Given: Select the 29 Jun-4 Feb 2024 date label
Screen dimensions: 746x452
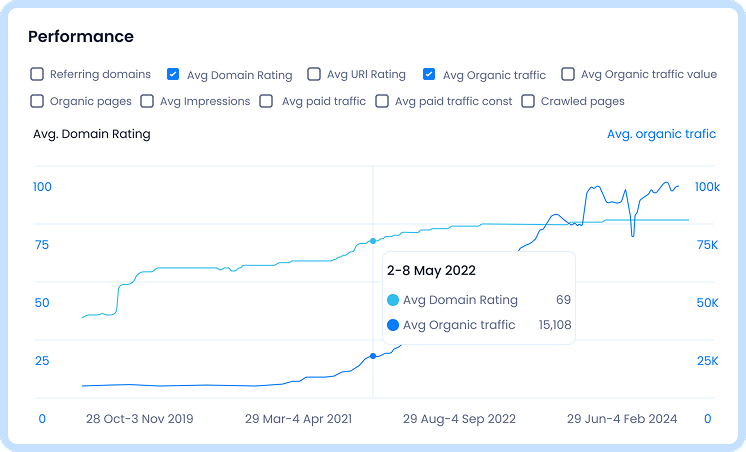Looking at the screenshot, I should (622, 419).
